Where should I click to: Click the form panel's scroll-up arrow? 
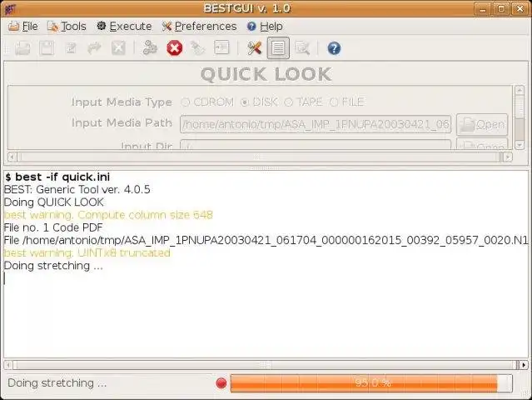click(520, 90)
